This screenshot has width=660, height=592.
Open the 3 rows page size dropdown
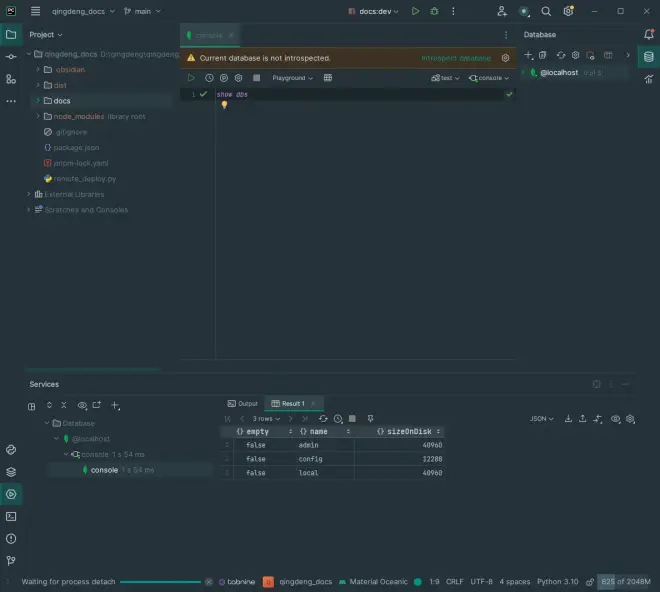coord(266,419)
